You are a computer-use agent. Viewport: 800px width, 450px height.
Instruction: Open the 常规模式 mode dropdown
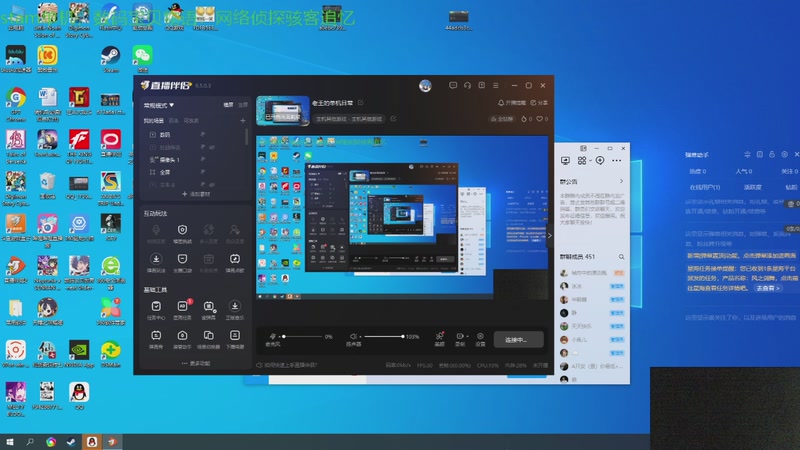pos(159,105)
